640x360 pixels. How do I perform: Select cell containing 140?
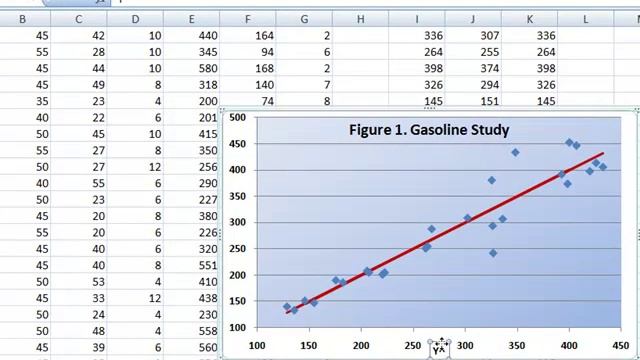248,84
